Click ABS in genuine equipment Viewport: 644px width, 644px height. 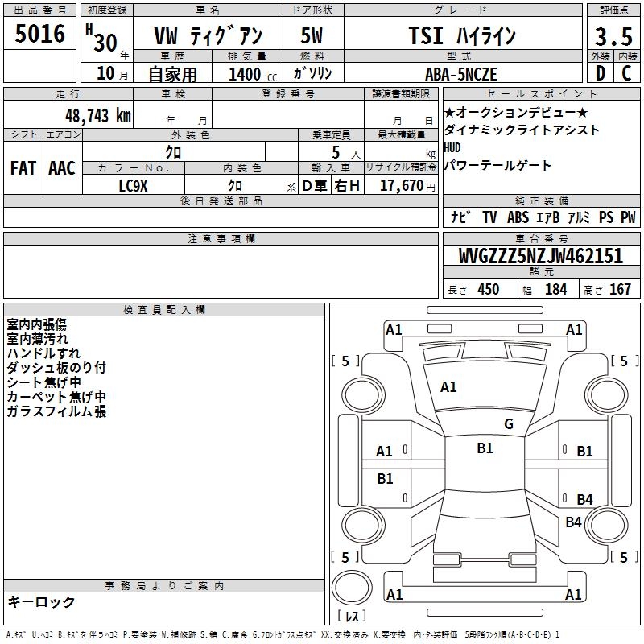click(518, 217)
